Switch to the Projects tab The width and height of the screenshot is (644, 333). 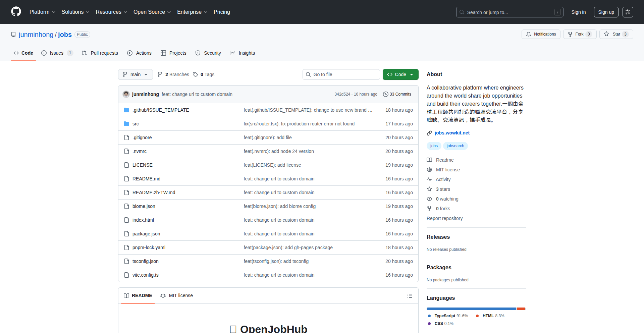(173, 53)
